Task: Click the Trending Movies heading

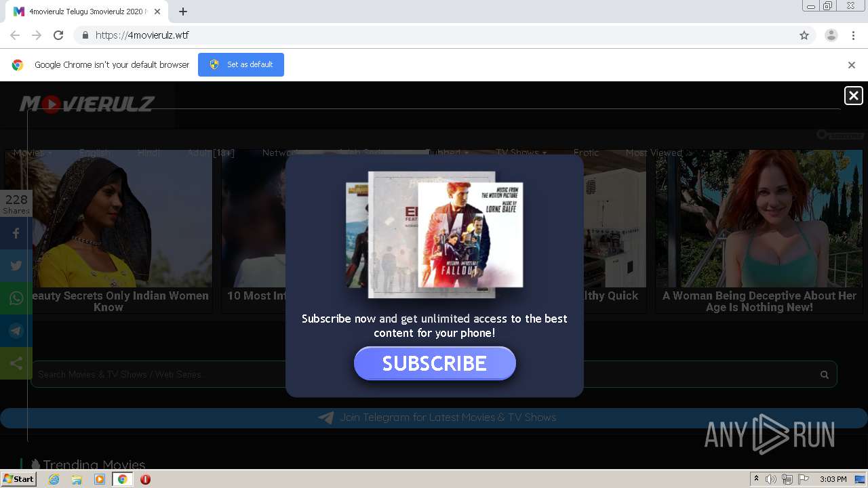Action: (94, 464)
